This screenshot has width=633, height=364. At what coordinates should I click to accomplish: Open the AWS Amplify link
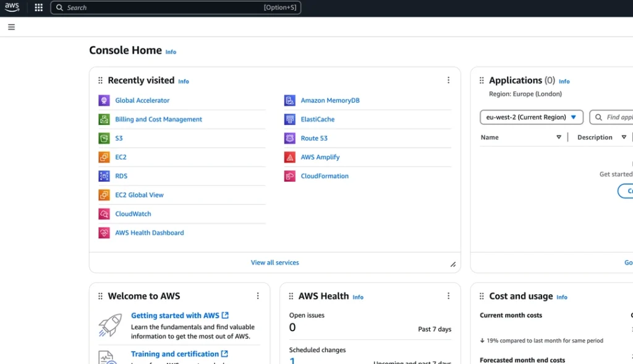[320, 157]
